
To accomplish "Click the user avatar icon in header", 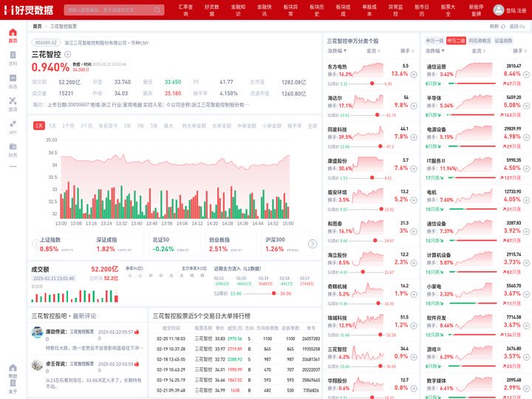I will (499, 10).
